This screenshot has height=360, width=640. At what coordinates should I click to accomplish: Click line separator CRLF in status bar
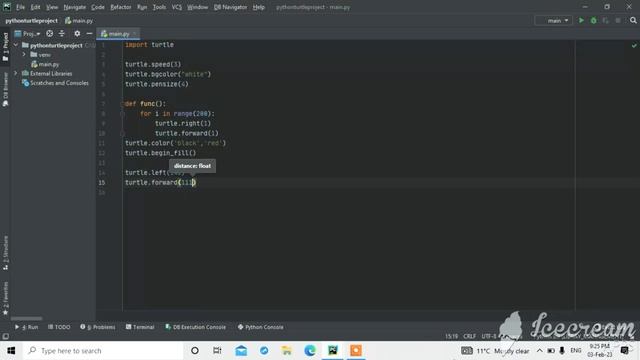pos(469,336)
